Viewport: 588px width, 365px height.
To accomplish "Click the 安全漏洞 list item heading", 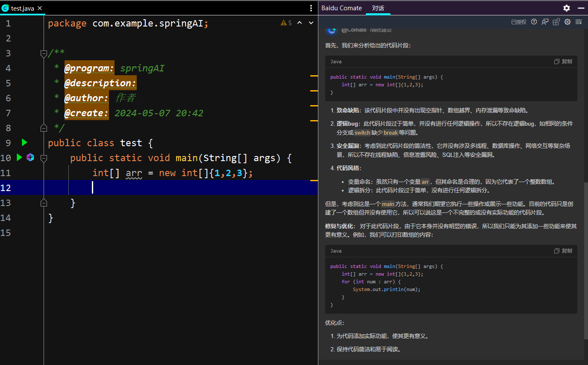I will (x=349, y=146).
